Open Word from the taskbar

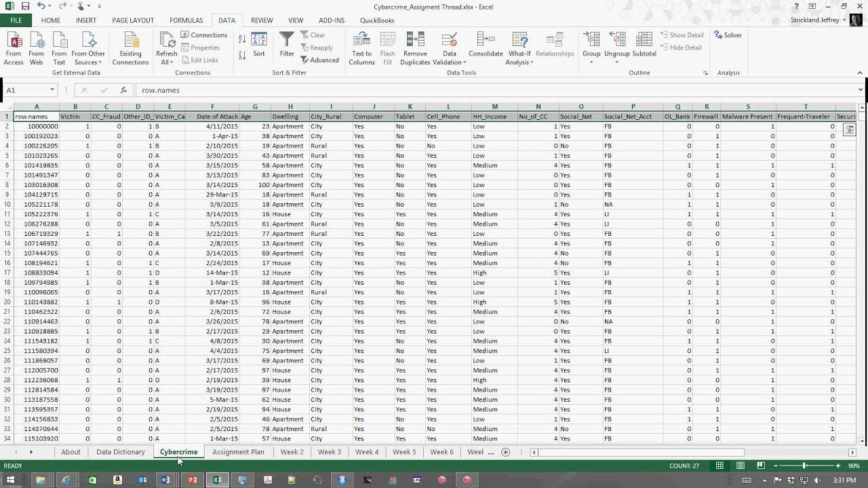point(166,480)
